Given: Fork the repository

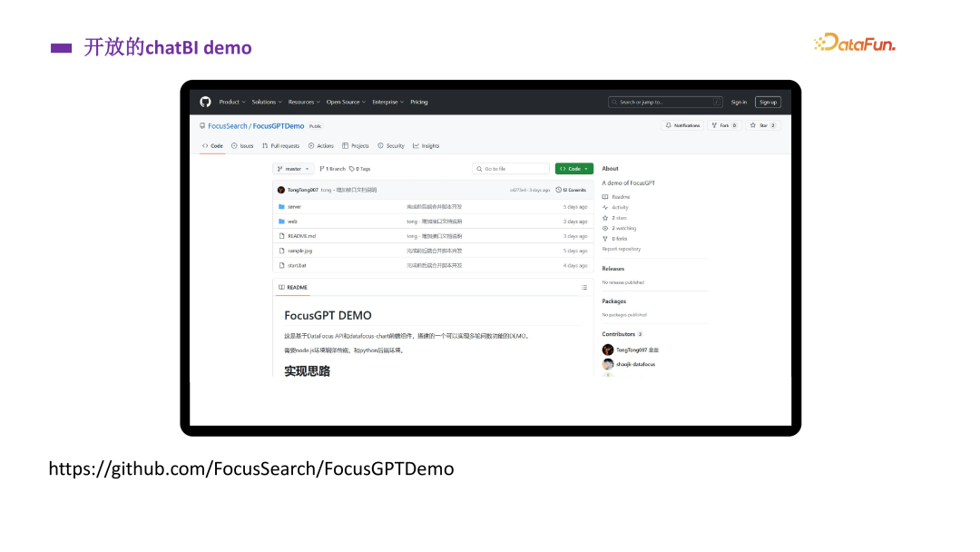Looking at the screenshot, I should click(x=724, y=125).
